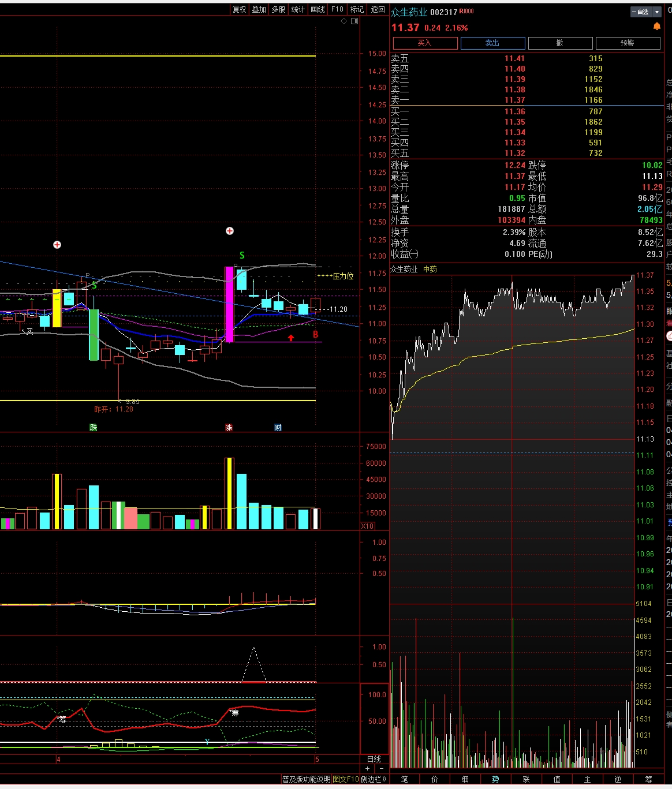Screen dimensions: 672x789
Task: Switch to the 细 detail tab
Action: click(465, 779)
